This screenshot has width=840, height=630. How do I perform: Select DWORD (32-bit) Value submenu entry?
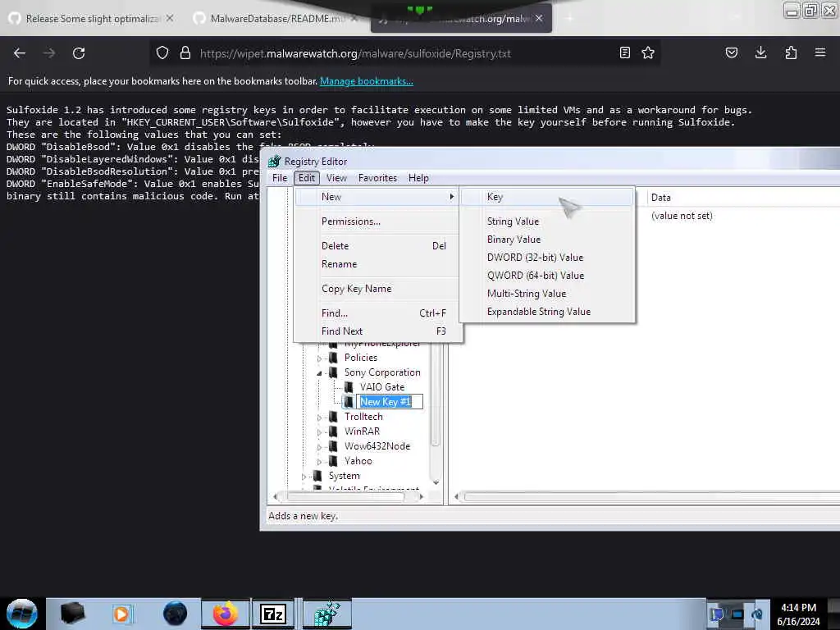point(547,258)
